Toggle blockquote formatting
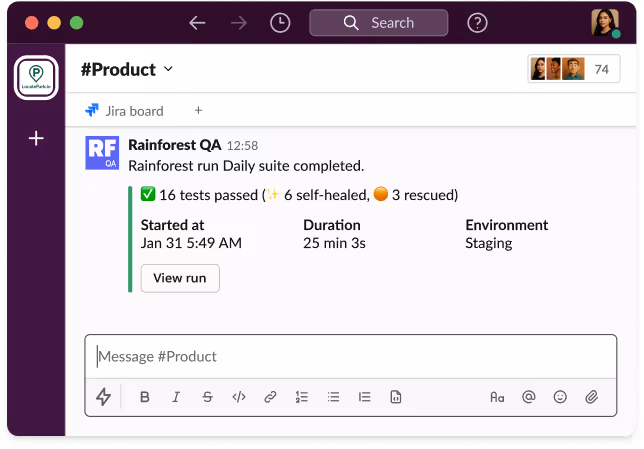Screen dimensions: 644x449 click(x=364, y=397)
